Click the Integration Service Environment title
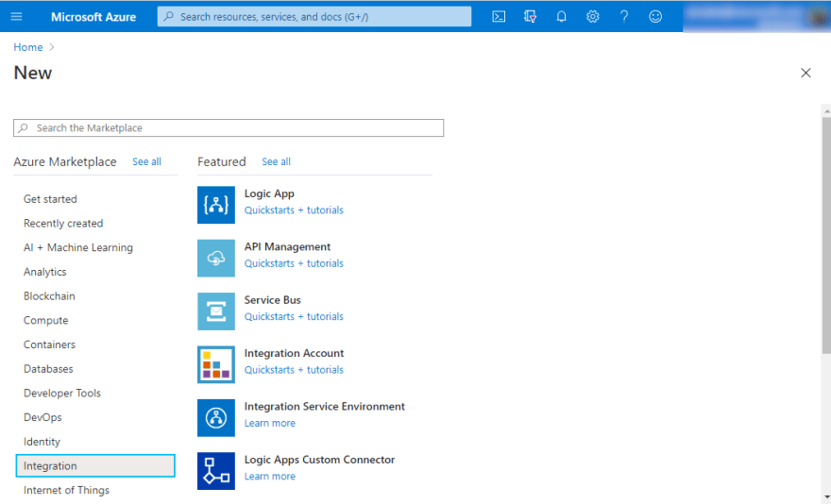831x504 pixels. point(324,407)
